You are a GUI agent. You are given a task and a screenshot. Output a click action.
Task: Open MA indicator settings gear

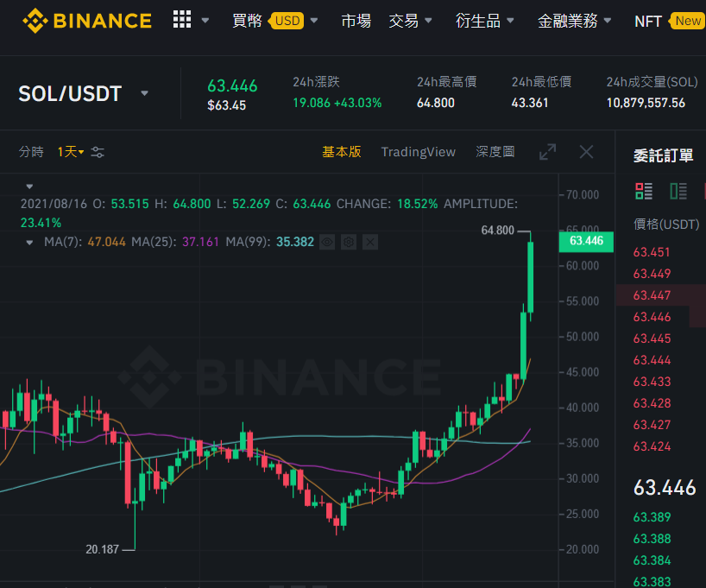tap(349, 243)
